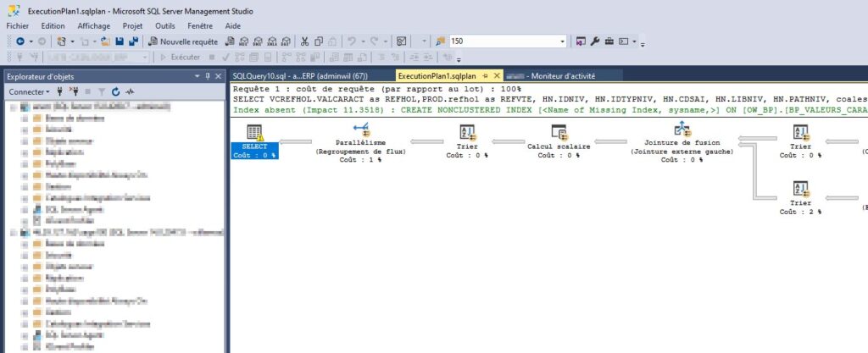This screenshot has width=868, height=353.
Task: Click the toolbox icon in the toolbar
Action: (609, 41)
